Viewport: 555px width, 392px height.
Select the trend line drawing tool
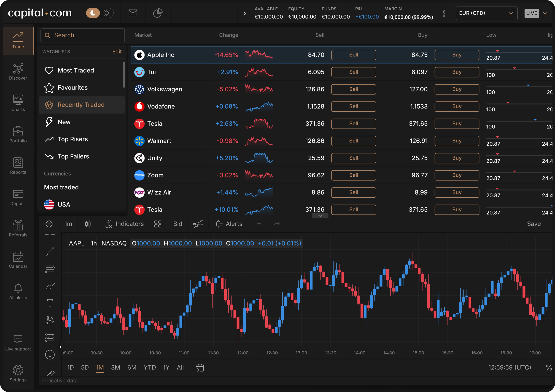[50, 252]
